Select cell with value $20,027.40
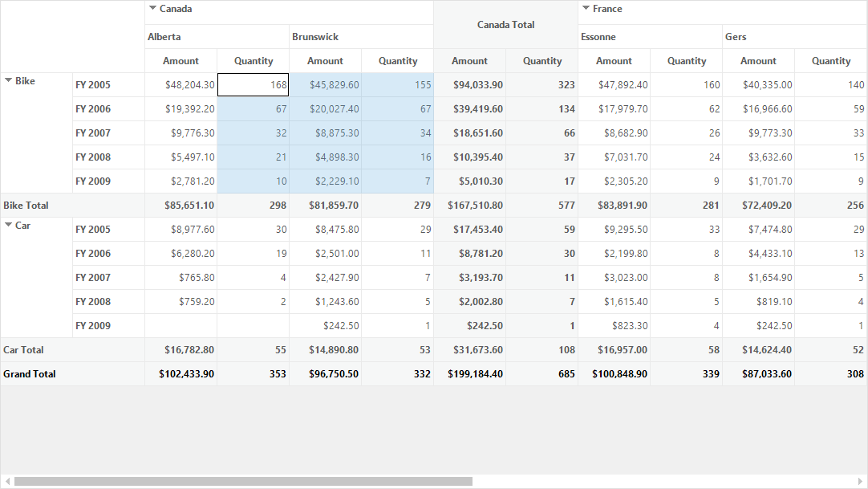Image resolution: width=868 pixels, height=489 pixels. tap(326, 109)
